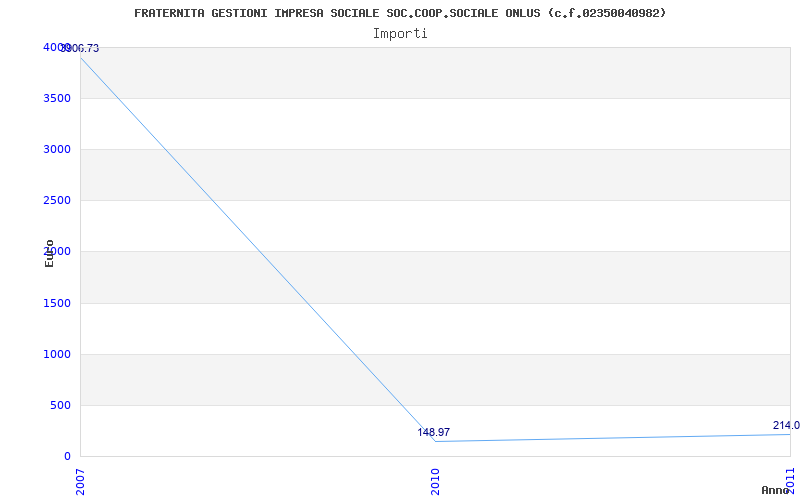800x500 pixels.
Task: Select the 2010 x-axis year label
Action: point(435,480)
